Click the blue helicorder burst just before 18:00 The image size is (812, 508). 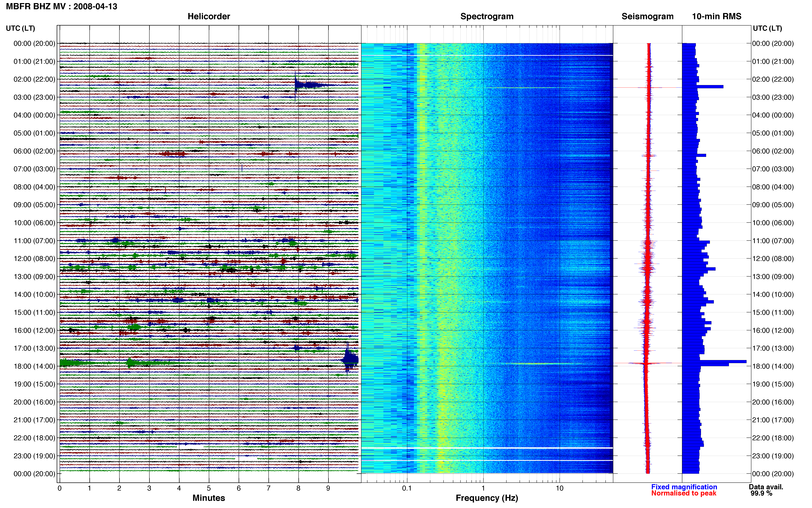point(349,360)
